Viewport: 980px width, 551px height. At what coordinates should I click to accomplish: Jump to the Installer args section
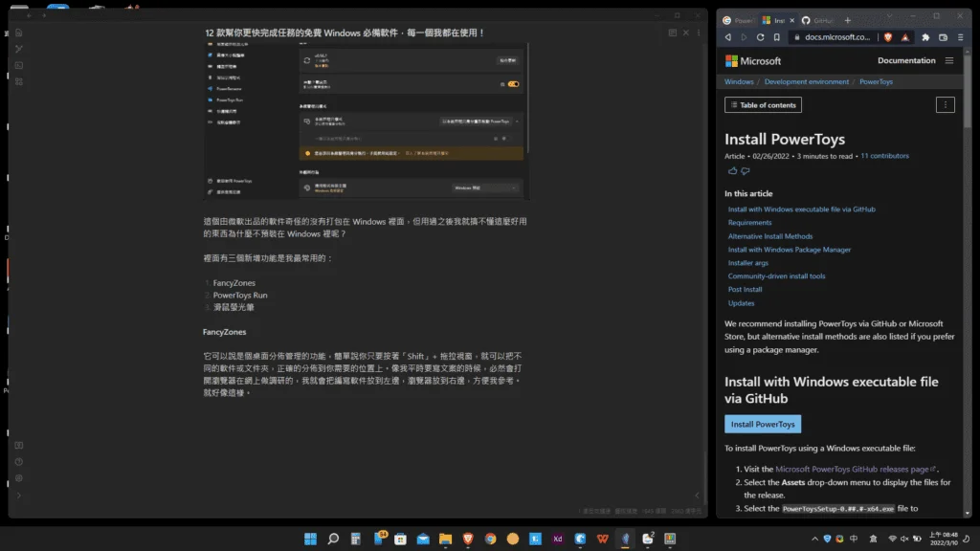(x=748, y=263)
